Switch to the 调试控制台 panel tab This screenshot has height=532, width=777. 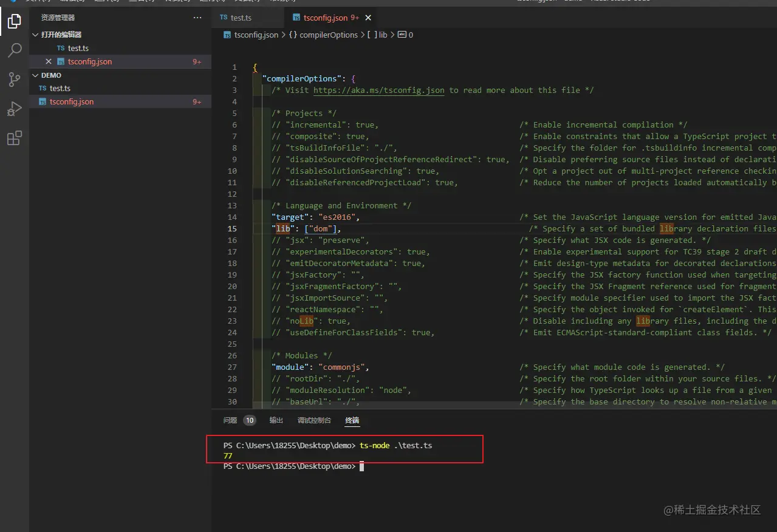coord(314,420)
